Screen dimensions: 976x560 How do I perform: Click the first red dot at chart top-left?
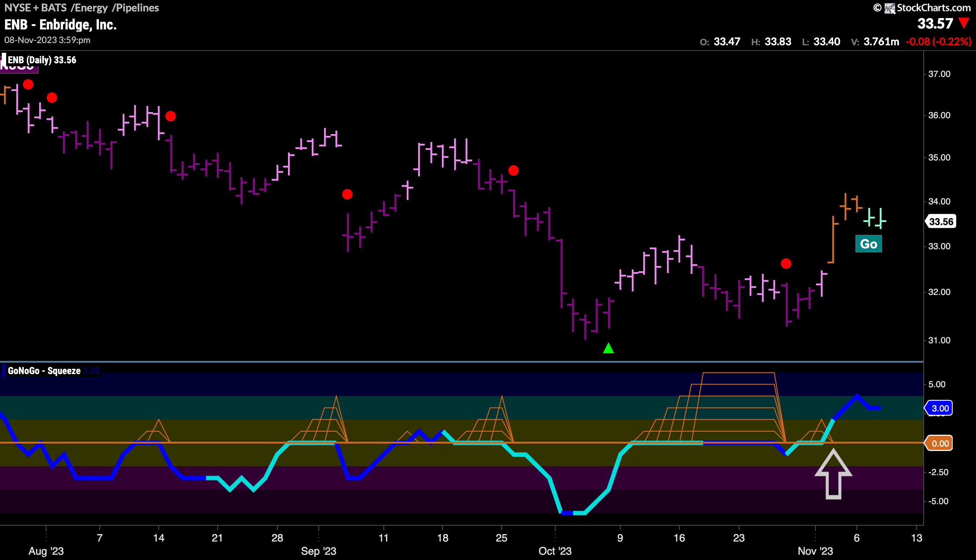[28, 84]
